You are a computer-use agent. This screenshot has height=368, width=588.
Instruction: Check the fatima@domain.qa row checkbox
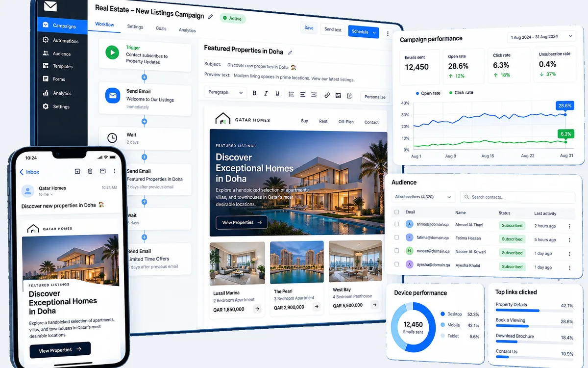click(x=396, y=237)
